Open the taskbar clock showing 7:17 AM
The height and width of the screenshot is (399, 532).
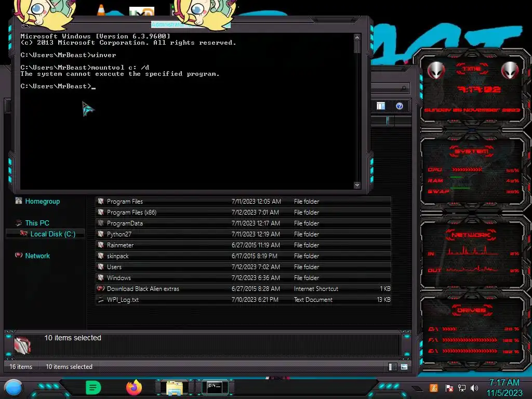(504, 388)
